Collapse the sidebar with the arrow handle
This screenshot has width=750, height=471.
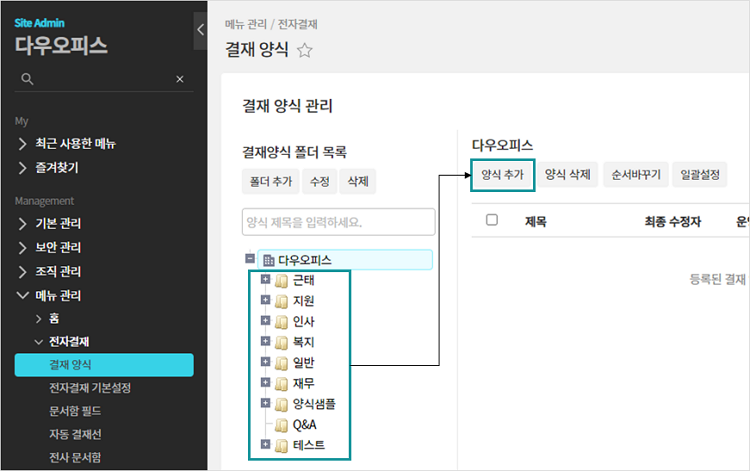point(200,30)
